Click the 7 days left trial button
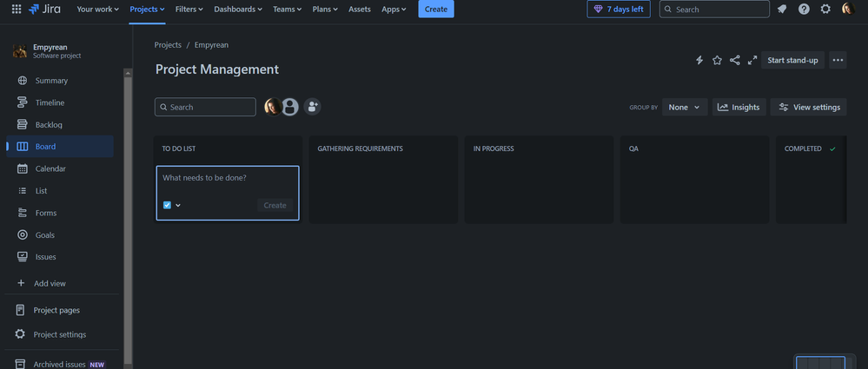 (619, 9)
